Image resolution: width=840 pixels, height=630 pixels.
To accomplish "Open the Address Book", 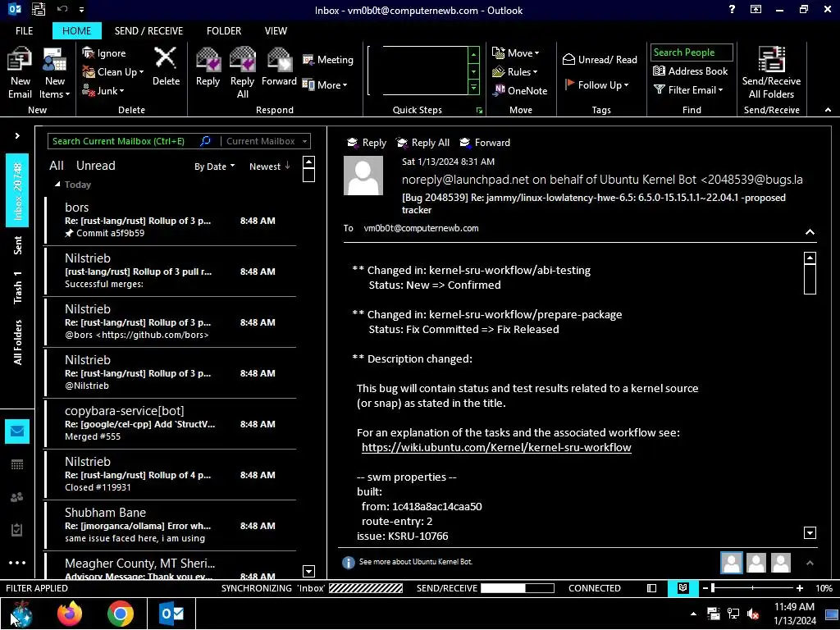I will 690,71.
